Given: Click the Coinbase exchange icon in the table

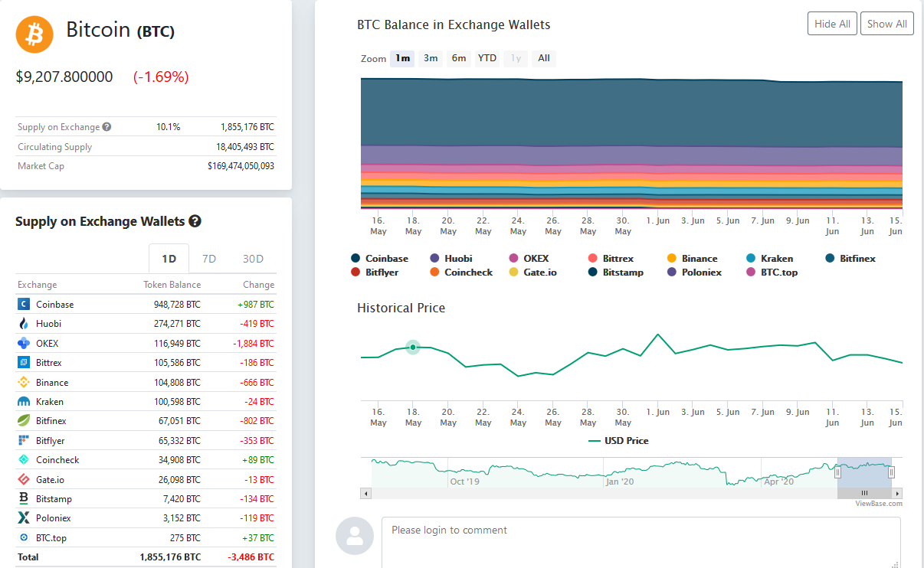Looking at the screenshot, I should pos(23,304).
